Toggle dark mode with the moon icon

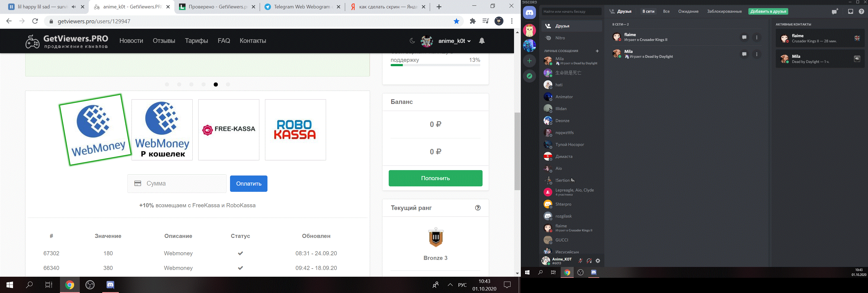tap(412, 41)
